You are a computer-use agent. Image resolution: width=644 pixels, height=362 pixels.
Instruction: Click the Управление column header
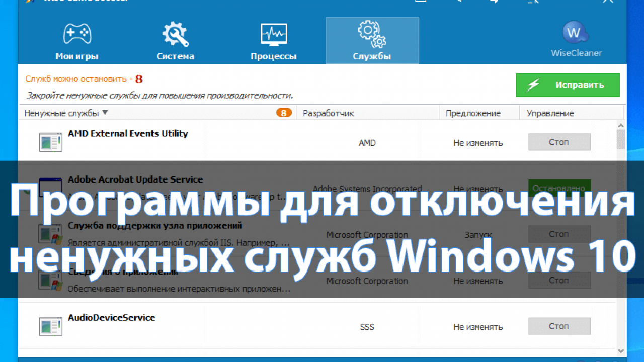(550, 113)
